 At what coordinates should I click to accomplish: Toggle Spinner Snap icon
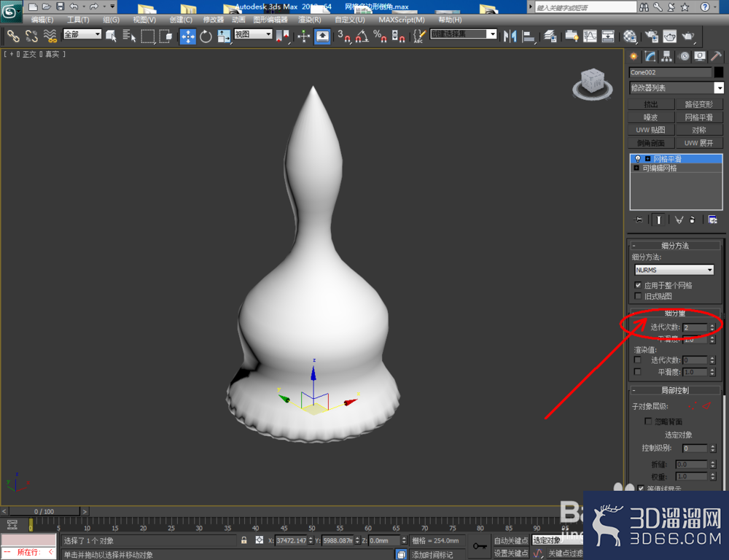pyautogui.click(x=398, y=36)
